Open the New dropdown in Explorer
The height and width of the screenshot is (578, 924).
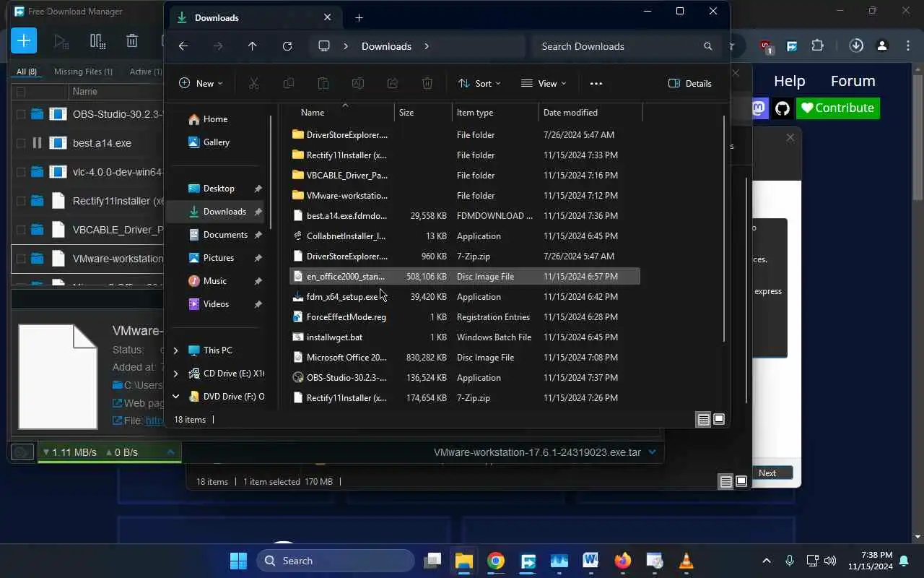click(201, 83)
